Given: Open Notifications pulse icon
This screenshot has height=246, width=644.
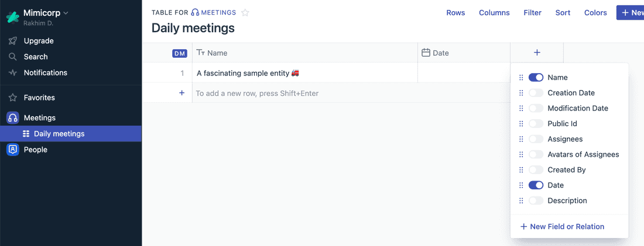Looking at the screenshot, I should [x=13, y=72].
